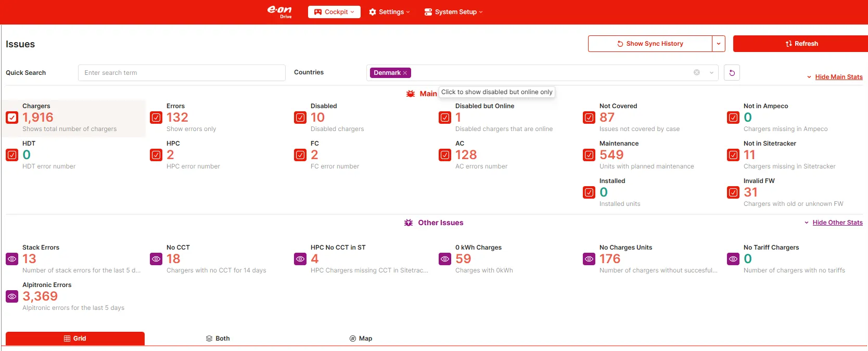Click the 13 stack errors count
The height and width of the screenshot is (351, 868).
pos(29,259)
